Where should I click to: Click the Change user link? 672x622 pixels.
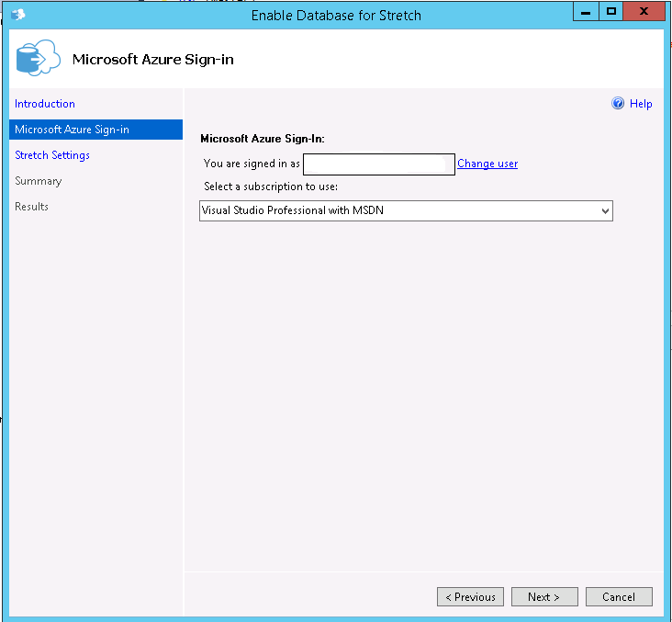tap(487, 164)
